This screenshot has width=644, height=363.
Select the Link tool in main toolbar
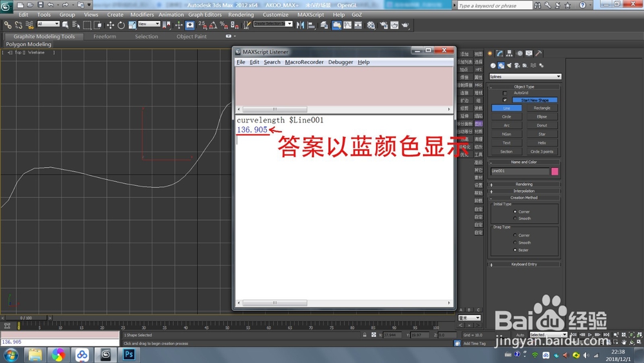pos(7,25)
